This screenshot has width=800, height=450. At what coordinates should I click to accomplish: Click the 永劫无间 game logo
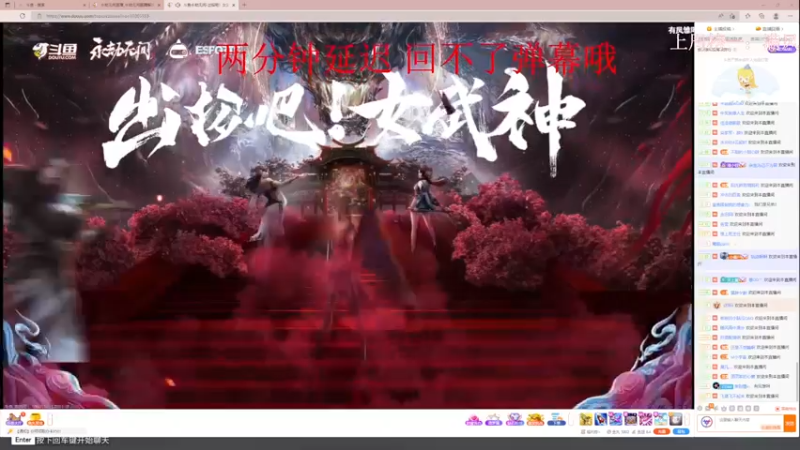[120, 50]
